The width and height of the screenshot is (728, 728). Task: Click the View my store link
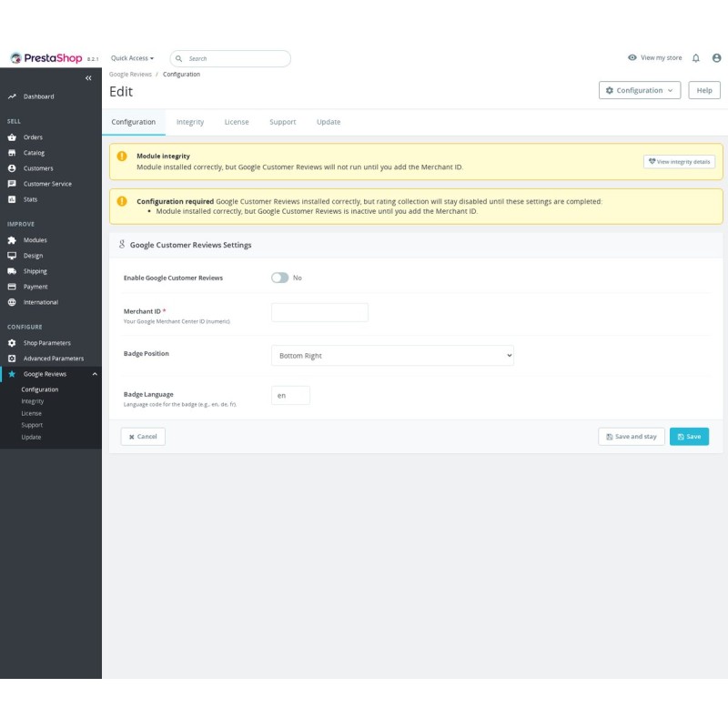[x=654, y=57]
